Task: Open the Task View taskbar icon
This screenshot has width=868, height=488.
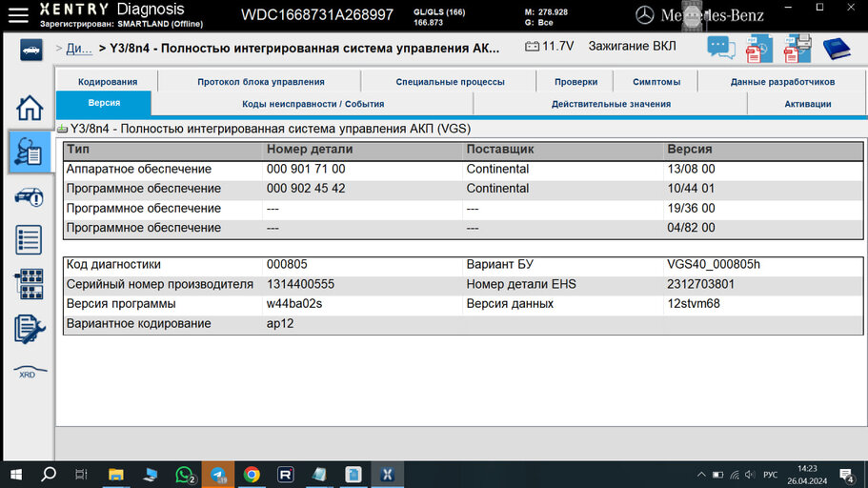Action: pyautogui.click(x=81, y=475)
